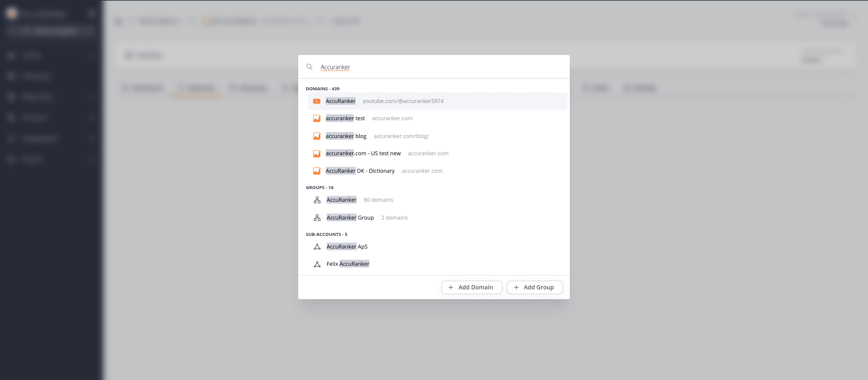Click the search magnifier icon

tap(309, 67)
